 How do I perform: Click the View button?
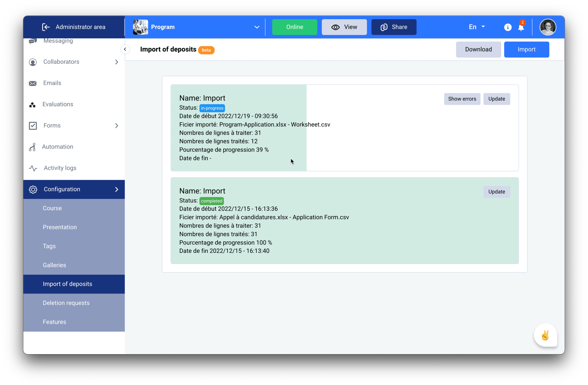point(344,27)
